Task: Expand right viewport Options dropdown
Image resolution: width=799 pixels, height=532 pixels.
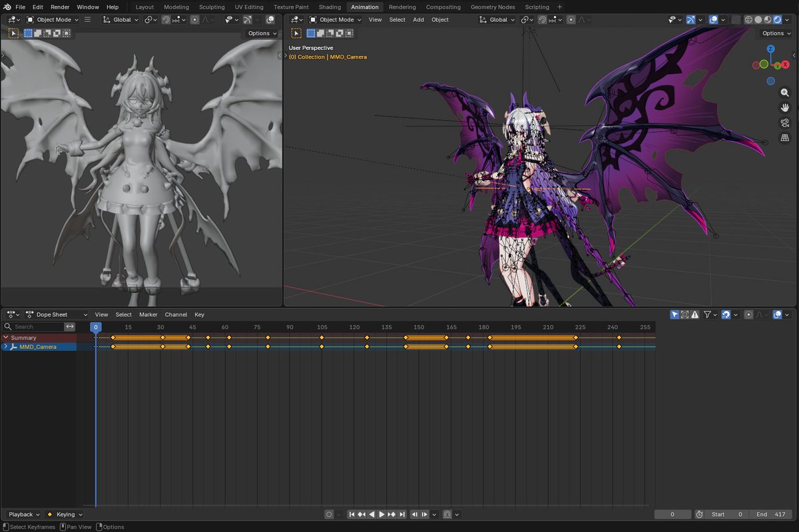Action: point(776,33)
